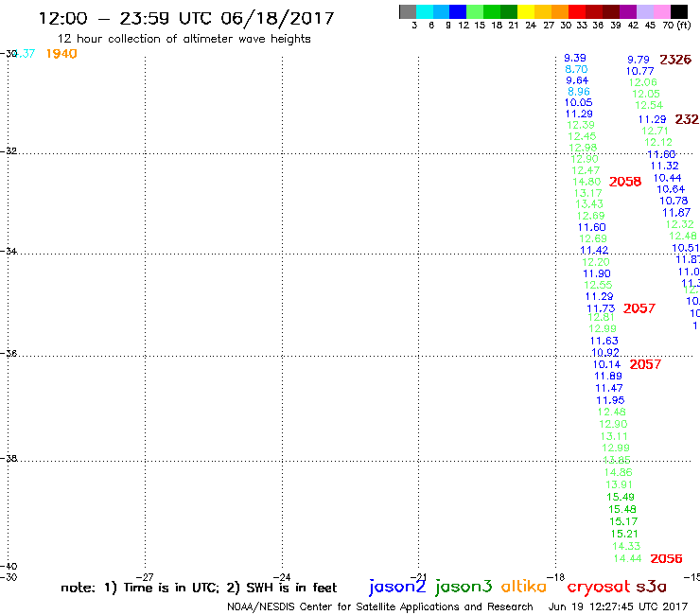Click the 2057 time label beside 11.73
The height and width of the screenshot is (615, 700).
point(639,308)
